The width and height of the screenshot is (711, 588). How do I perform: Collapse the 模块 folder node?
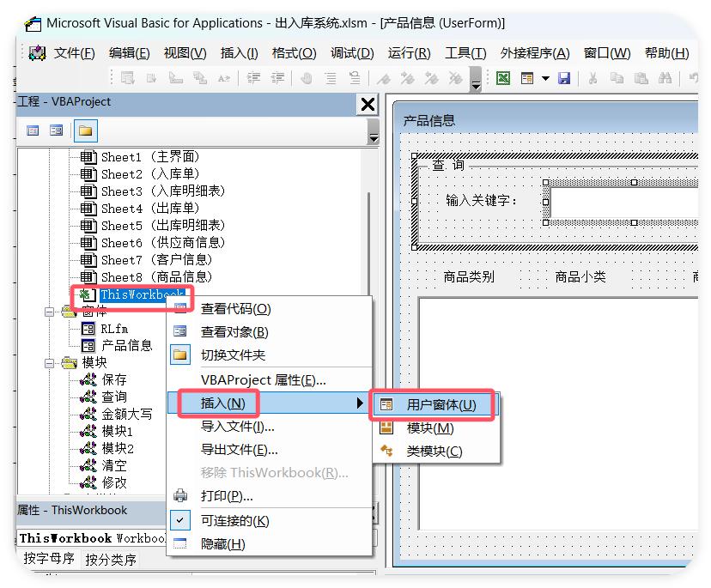49,364
